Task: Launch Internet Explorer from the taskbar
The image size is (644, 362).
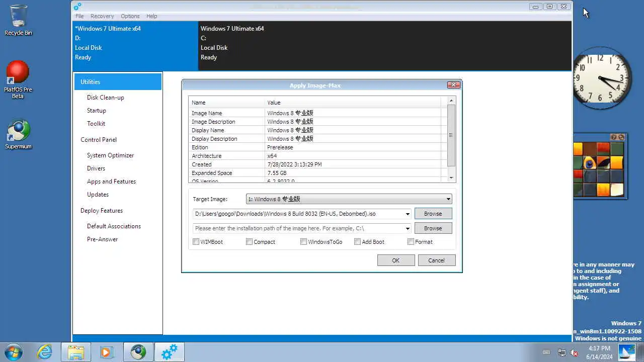Action: pyautogui.click(x=45, y=352)
